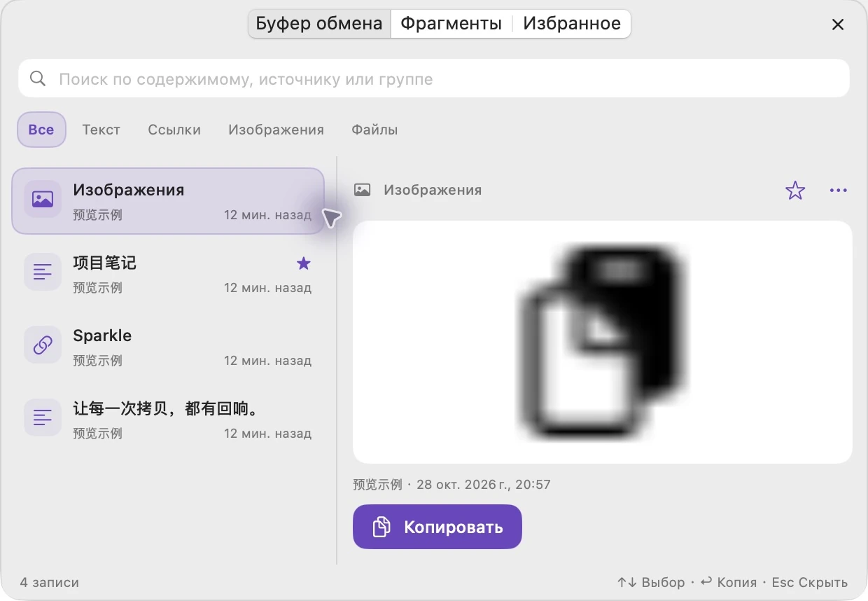
Task: Click the text icon of 项目笔记 entry
Action: [43, 272]
